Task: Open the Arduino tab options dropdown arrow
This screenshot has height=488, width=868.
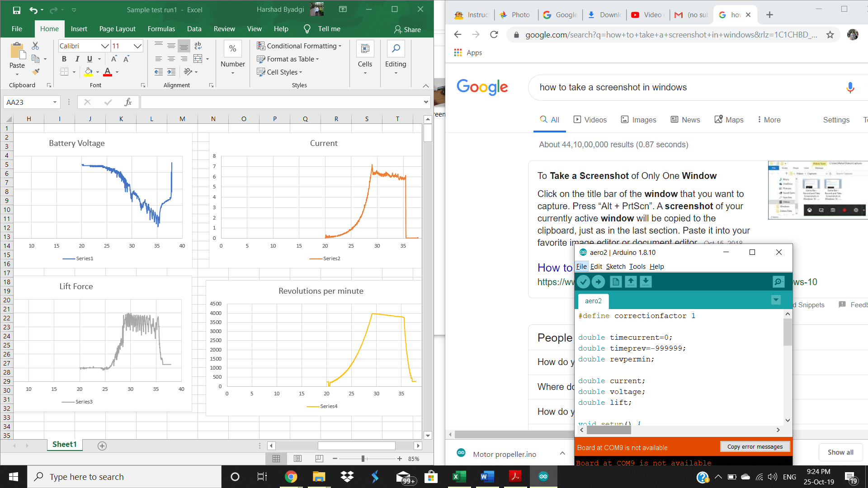Action: (x=776, y=300)
